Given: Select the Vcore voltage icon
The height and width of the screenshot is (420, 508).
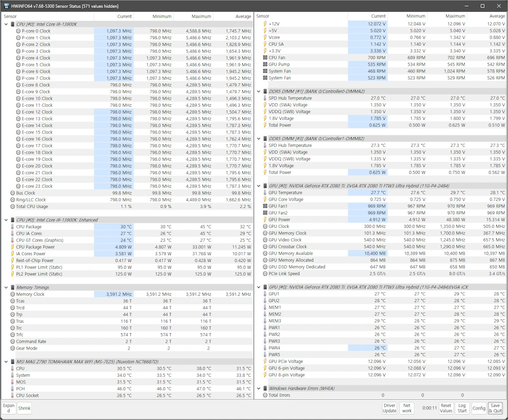Looking at the screenshot, I should pos(265,37).
